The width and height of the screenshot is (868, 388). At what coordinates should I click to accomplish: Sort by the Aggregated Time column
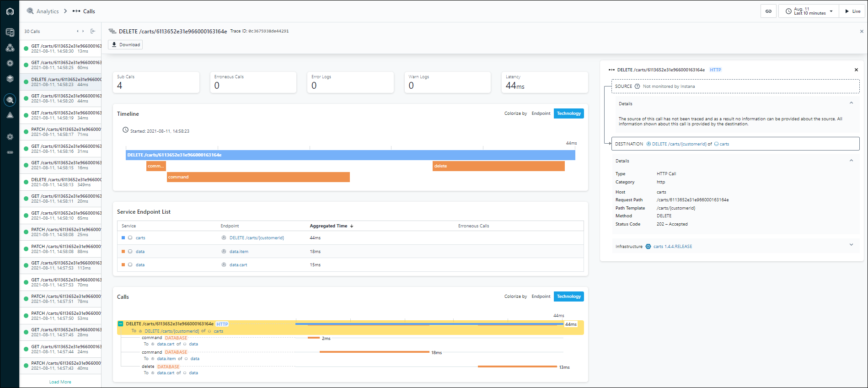332,226
